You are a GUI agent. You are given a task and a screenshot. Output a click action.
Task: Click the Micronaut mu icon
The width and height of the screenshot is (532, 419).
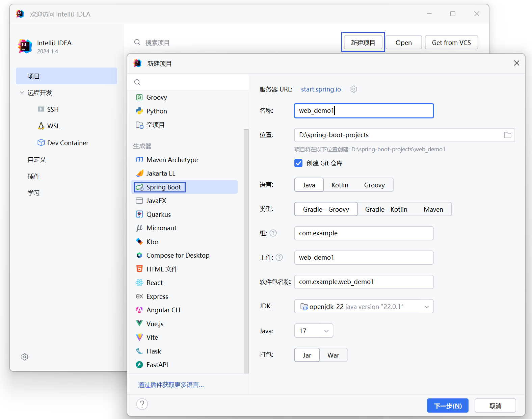coord(139,228)
